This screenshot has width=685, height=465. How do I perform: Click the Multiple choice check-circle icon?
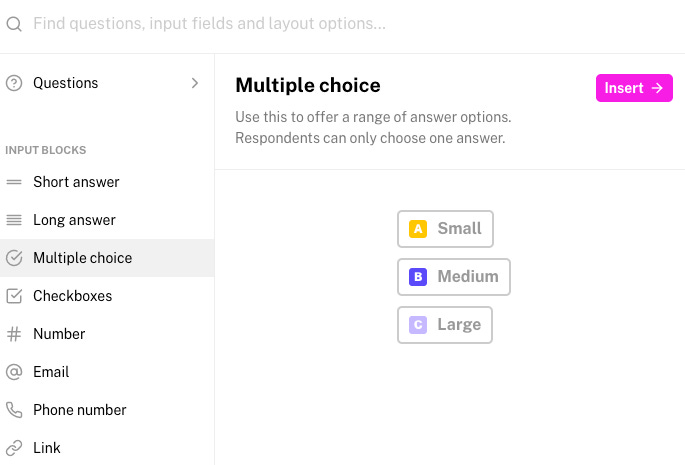(14, 258)
